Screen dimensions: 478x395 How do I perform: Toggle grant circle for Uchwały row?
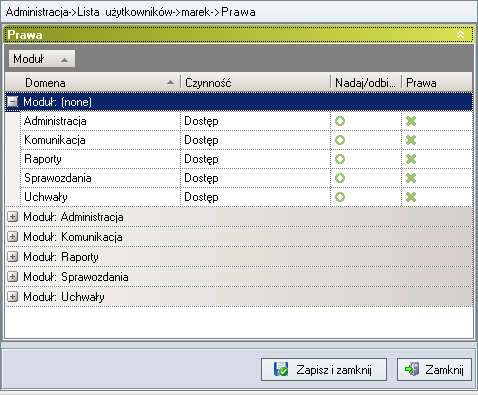pos(340,197)
